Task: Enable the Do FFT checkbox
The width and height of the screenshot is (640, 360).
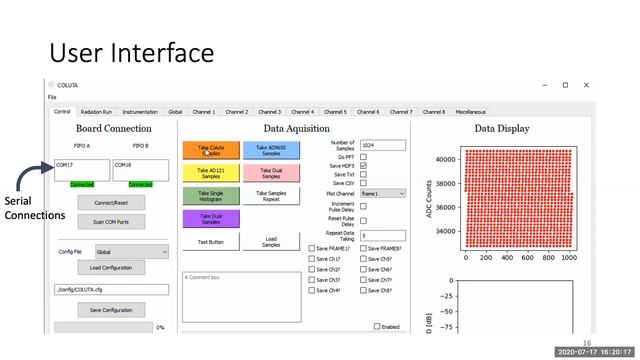Action: tap(363, 157)
